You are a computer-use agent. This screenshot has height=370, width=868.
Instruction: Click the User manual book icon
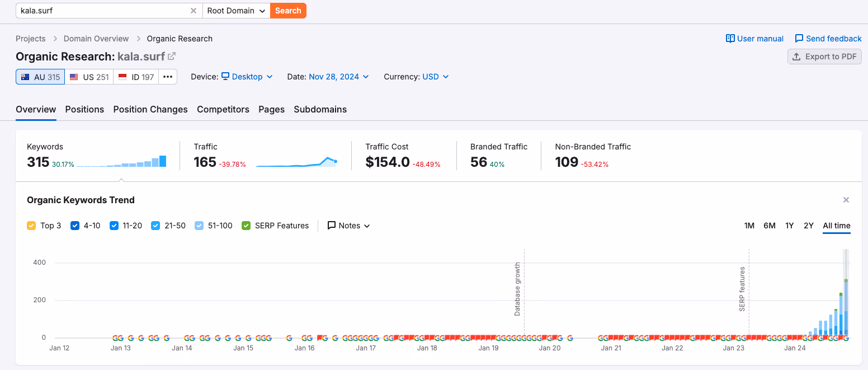(730, 39)
